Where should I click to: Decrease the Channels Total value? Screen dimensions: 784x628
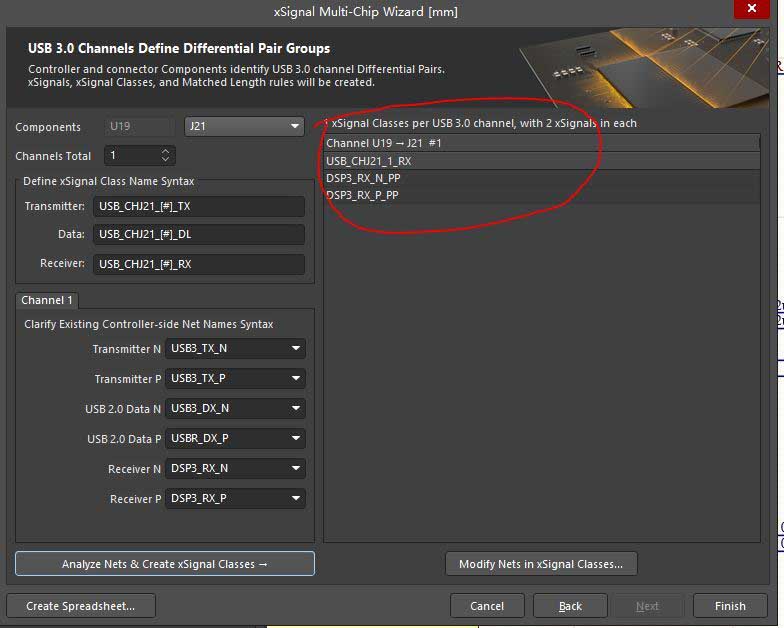click(x=166, y=160)
